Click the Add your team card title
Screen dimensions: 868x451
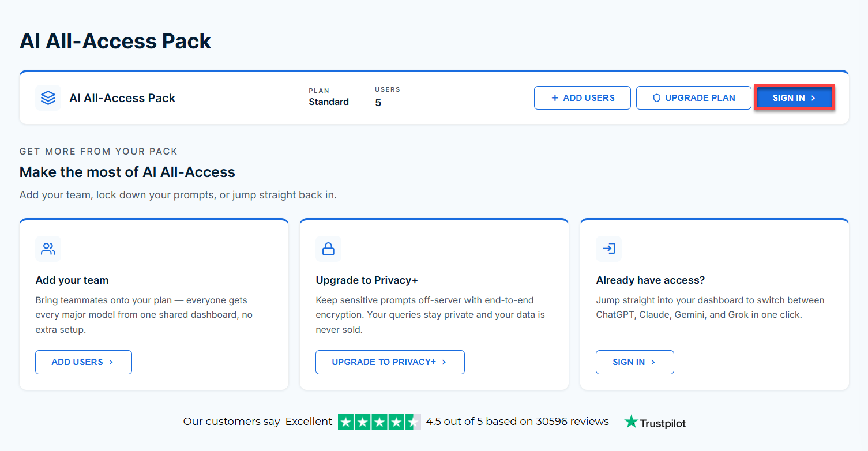(72, 280)
